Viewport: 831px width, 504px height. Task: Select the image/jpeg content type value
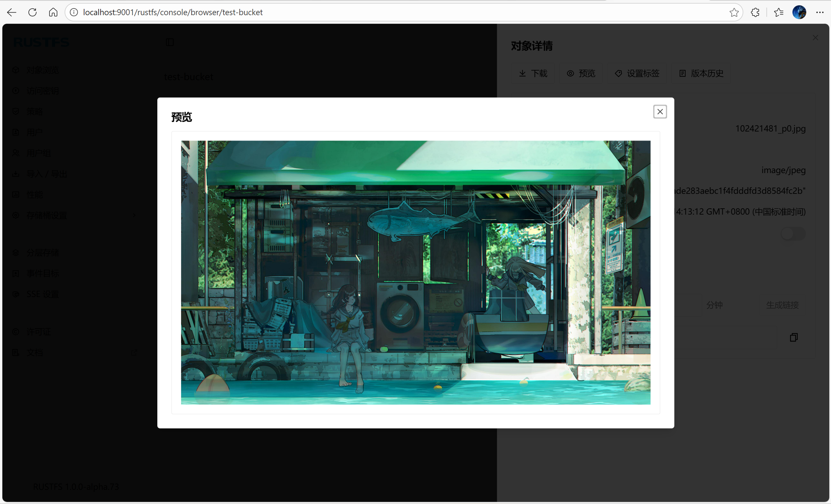coord(784,170)
